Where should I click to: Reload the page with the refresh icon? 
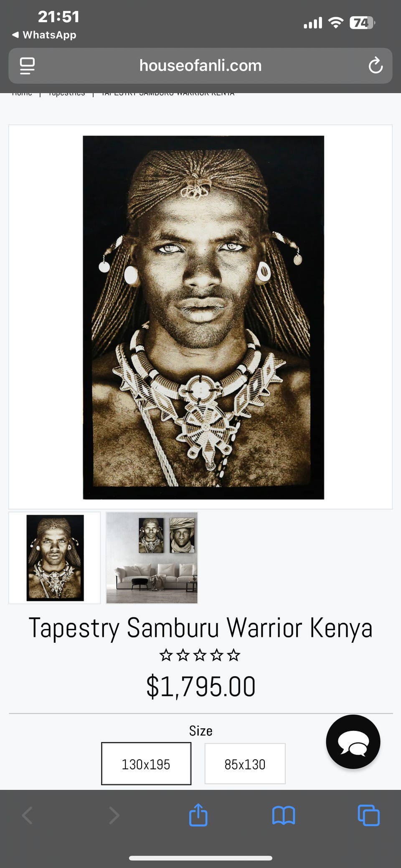coord(375,66)
